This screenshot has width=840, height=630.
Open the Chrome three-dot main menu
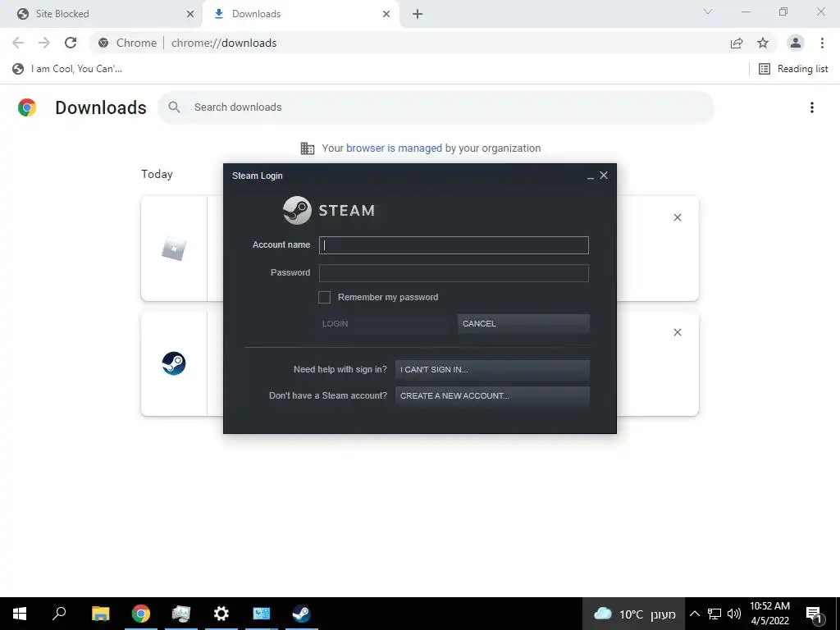[822, 43]
